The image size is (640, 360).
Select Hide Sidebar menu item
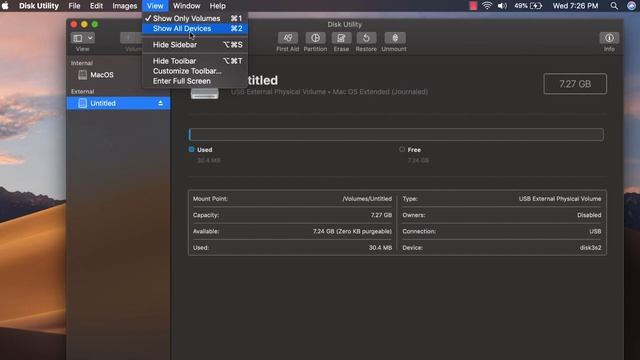coord(195,44)
